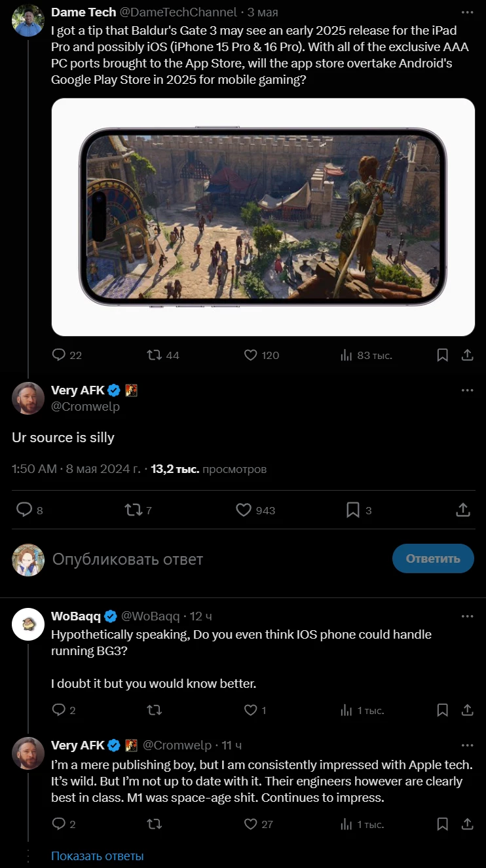Share Very AFK's M1 reply
The image size is (486, 868).
point(468,824)
